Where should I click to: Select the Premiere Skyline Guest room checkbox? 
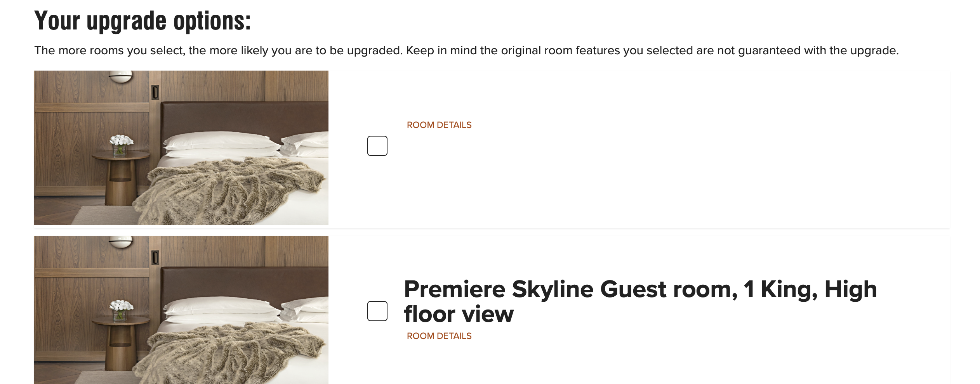pyautogui.click(x=377, y=311)
